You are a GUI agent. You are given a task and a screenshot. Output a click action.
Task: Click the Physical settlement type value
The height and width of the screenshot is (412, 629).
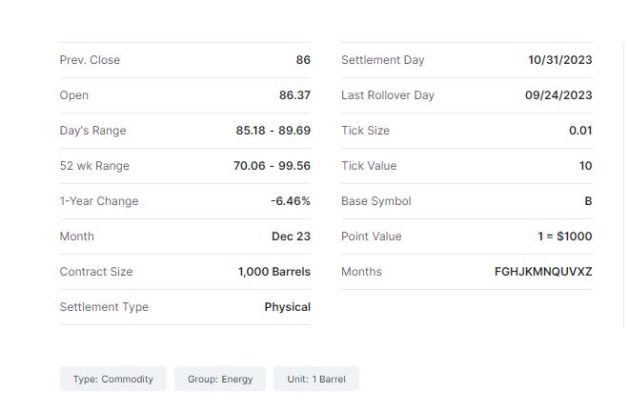[x=287, y=307]
